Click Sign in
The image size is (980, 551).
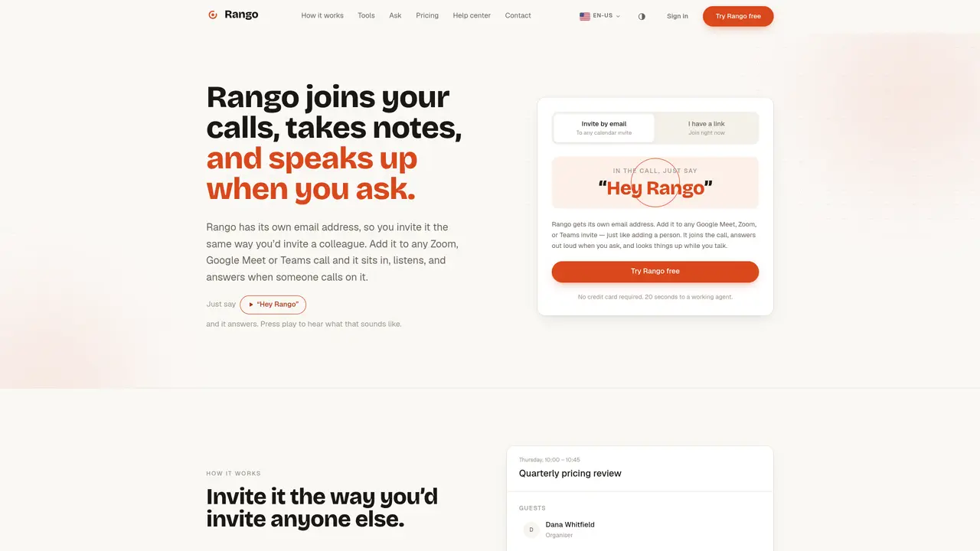(x=678, y=16)
